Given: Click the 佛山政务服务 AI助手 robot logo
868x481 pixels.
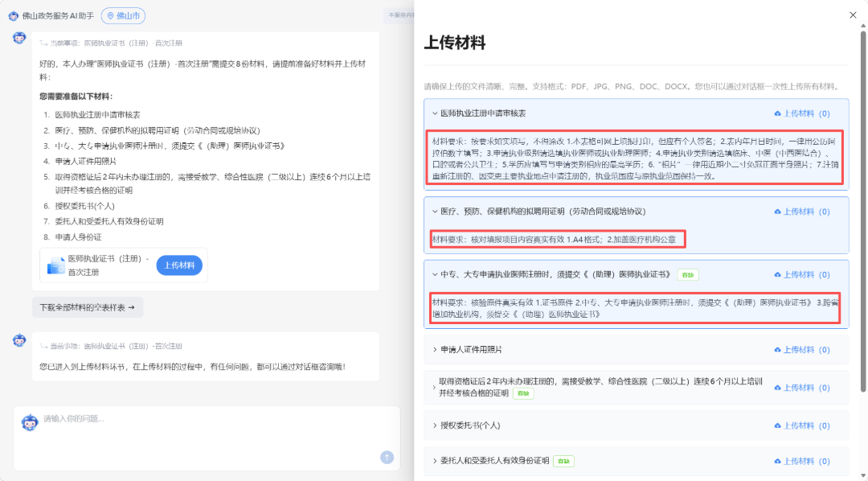Looking at the screenshot, I should pos(14,16).
